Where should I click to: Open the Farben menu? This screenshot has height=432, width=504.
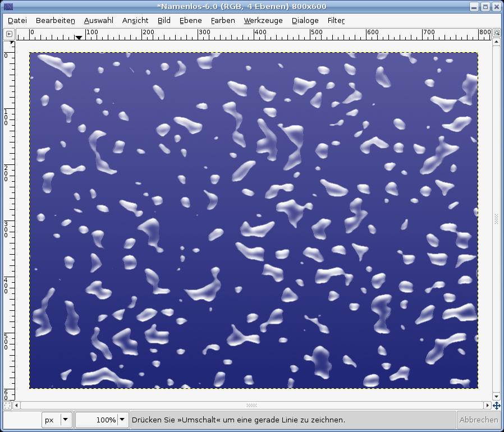click(223, 21)
